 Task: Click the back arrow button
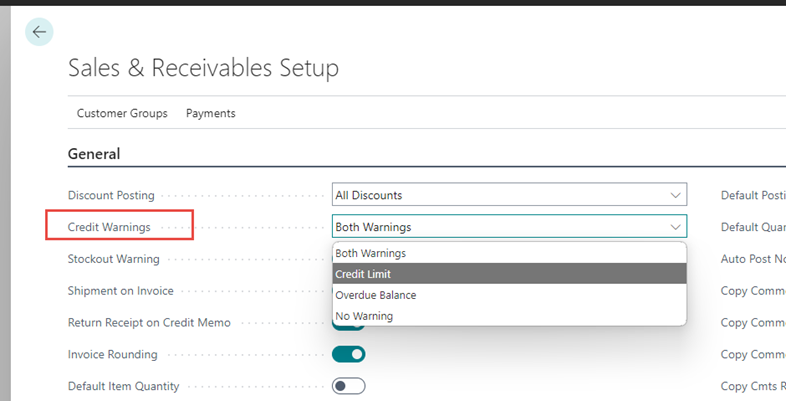[x=39, y=32]
